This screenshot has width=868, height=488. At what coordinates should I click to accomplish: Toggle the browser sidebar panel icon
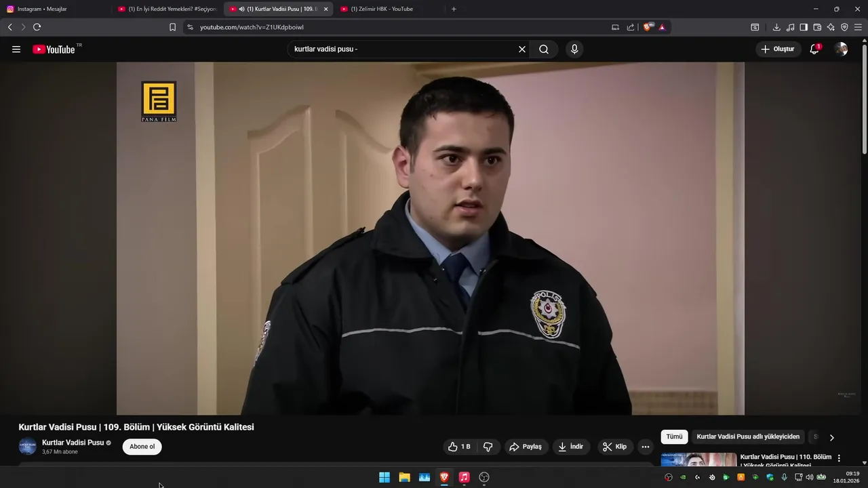(804, 27)
